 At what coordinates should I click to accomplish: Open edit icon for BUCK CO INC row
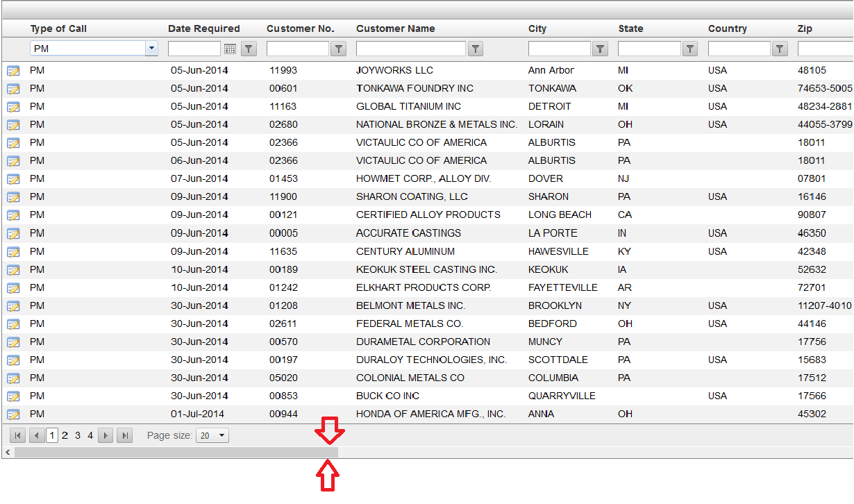(13, 396)
